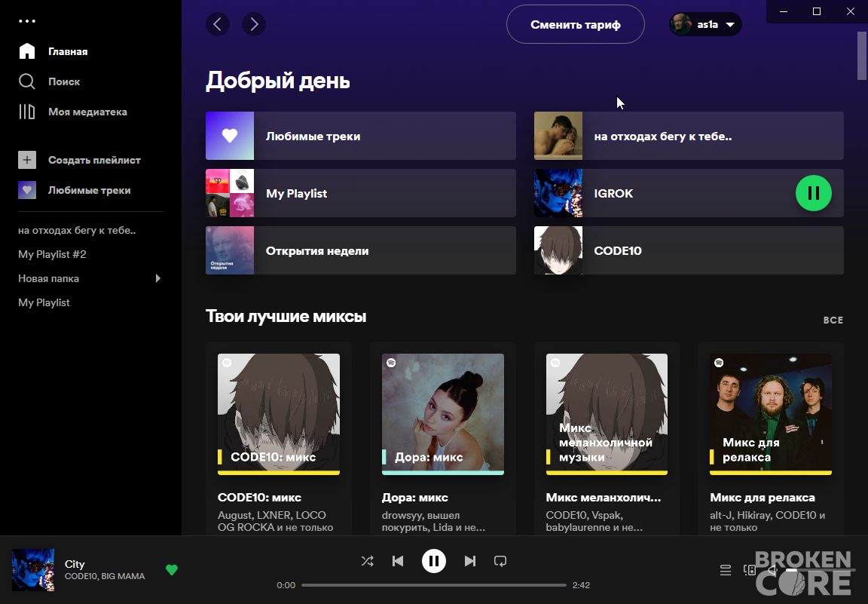Open the CODE10 tile under Добрый день
Viewport: 868px width, 604px height.
[x=689, y=250]
